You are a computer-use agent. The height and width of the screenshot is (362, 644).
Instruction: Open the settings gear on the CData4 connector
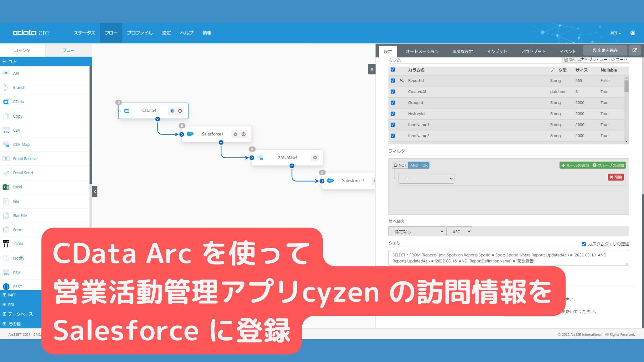pos(172,111)
